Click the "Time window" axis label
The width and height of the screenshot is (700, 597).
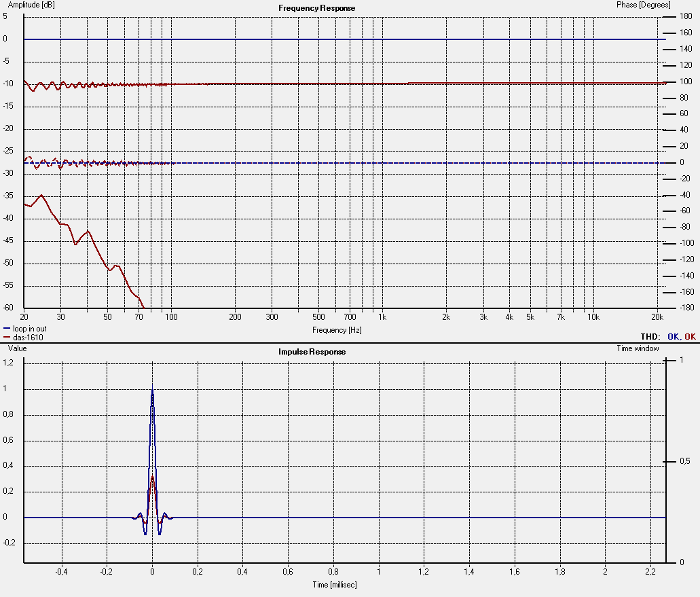[x=636, y=348]
